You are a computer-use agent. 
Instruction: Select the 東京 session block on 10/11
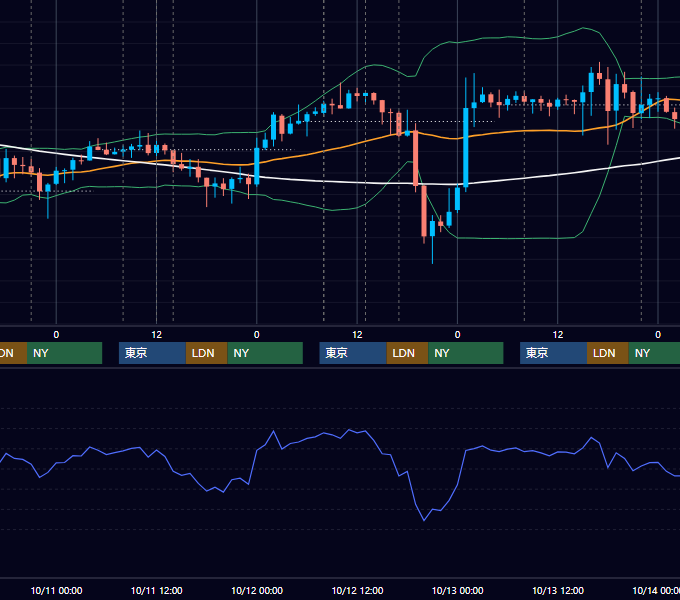[152, 353]
